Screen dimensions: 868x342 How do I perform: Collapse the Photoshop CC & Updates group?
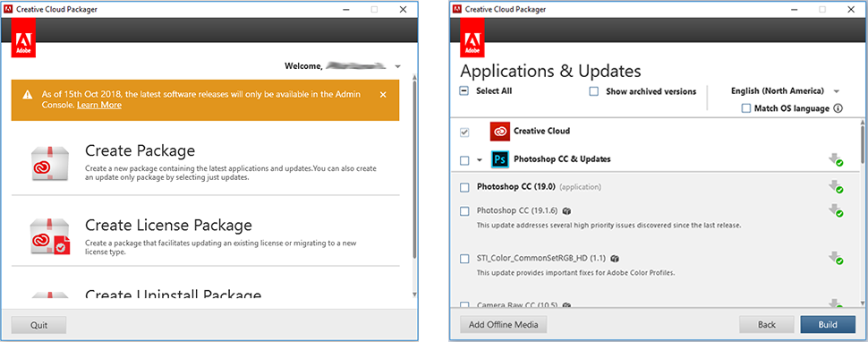click(480, 160)
